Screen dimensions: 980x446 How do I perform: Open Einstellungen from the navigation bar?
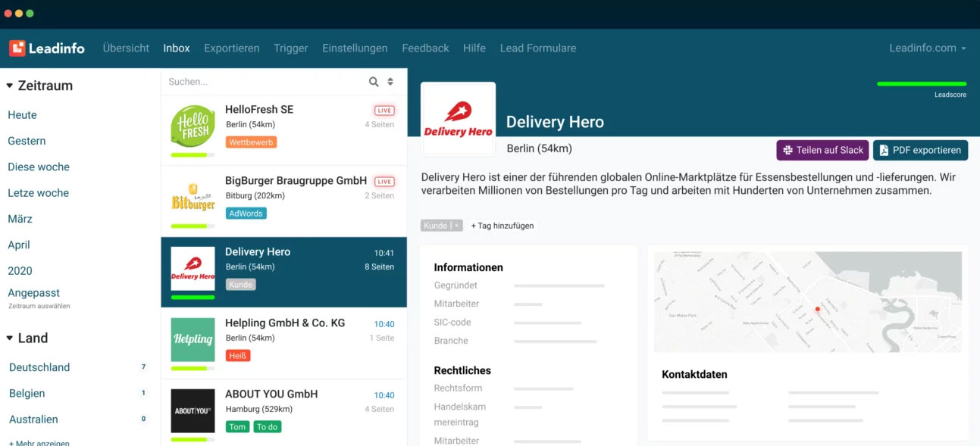tap(355, 48)
